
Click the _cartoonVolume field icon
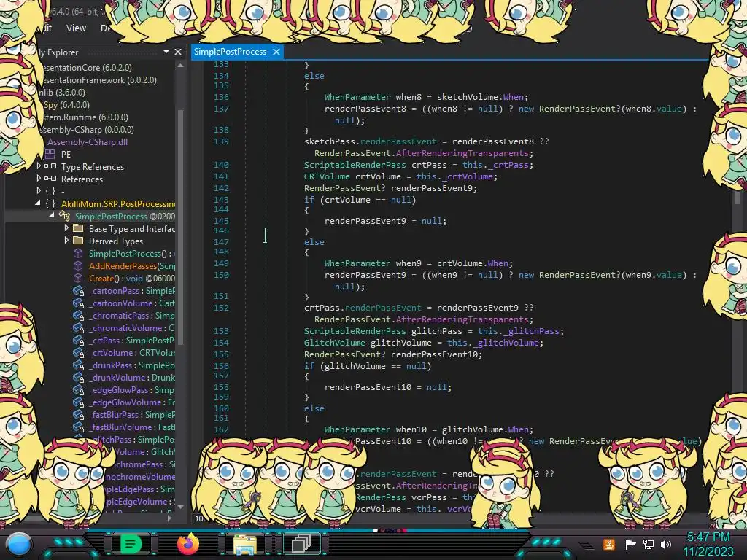pos(79,303)
